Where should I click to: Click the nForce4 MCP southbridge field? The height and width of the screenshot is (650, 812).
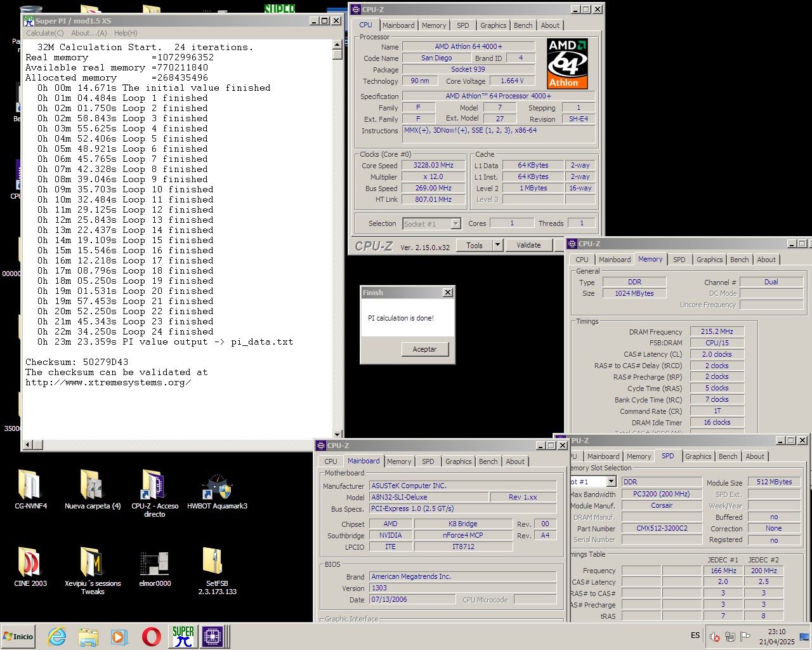coord(462,535)
